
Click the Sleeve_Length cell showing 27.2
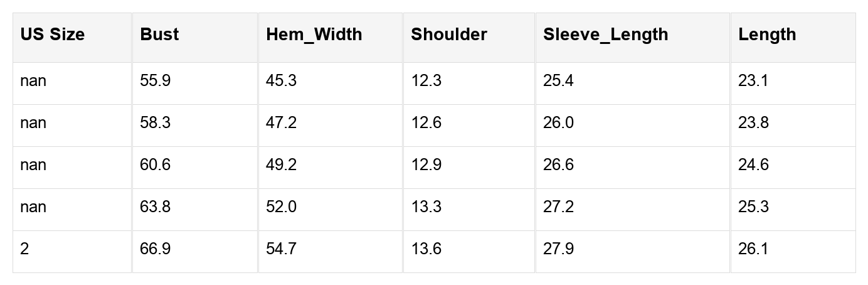point(558,207)
